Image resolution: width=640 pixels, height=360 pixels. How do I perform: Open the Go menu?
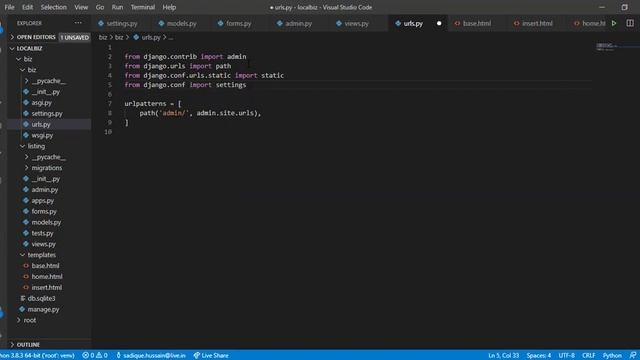[x=100, y=7]
